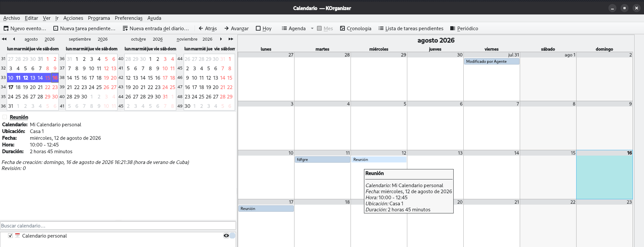
Task: Select the fdfgre event on day 11
Action: [x=322, y=160]
